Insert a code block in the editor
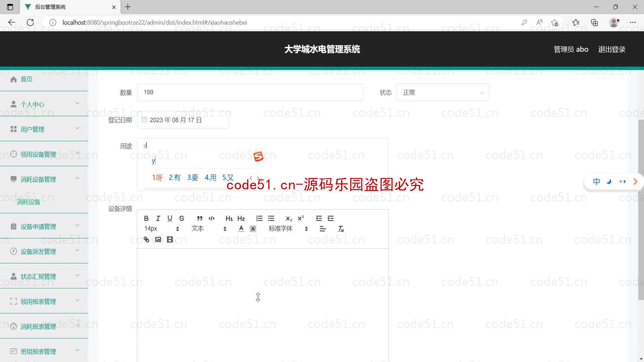 211,218
